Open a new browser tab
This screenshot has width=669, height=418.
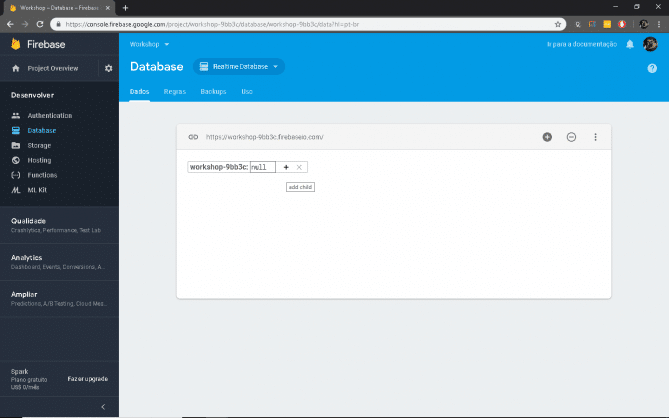pos(125,8)
